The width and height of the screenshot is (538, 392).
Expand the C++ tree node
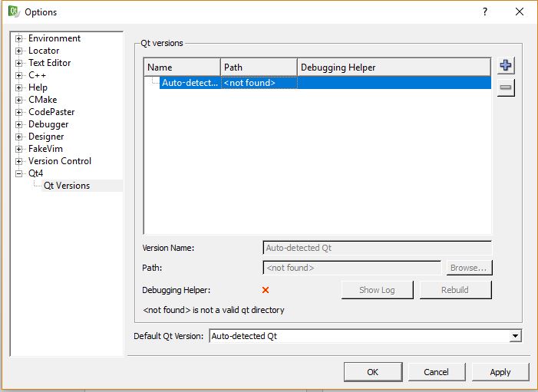(19, 75)
